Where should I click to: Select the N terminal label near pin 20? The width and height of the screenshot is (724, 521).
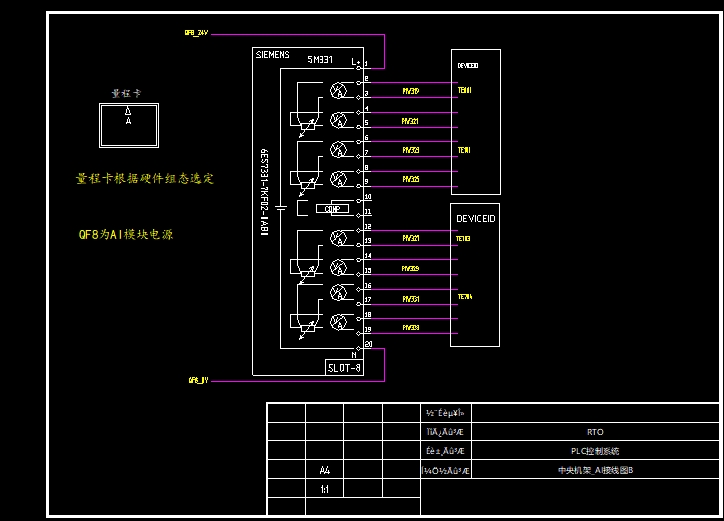tap(354, 355)
